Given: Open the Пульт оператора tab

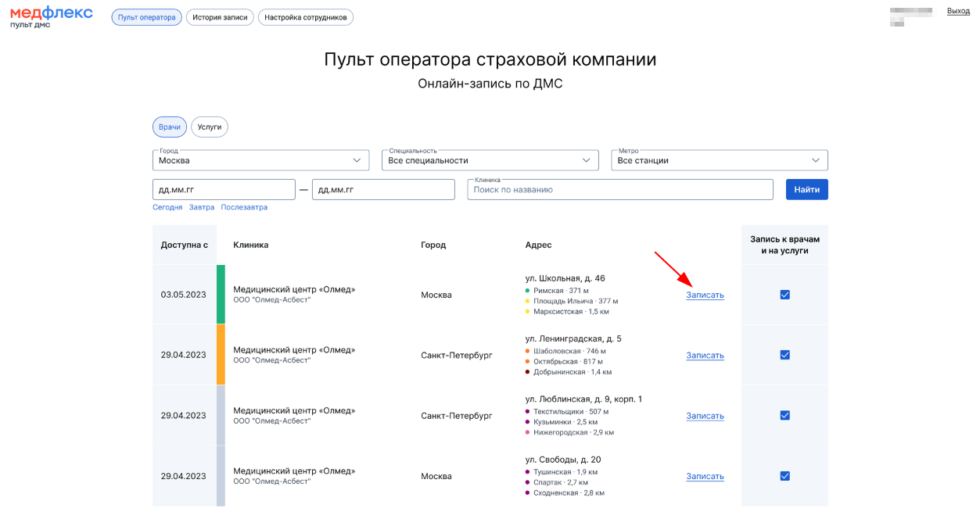Looking at the screenshot, I should [147, 17].
